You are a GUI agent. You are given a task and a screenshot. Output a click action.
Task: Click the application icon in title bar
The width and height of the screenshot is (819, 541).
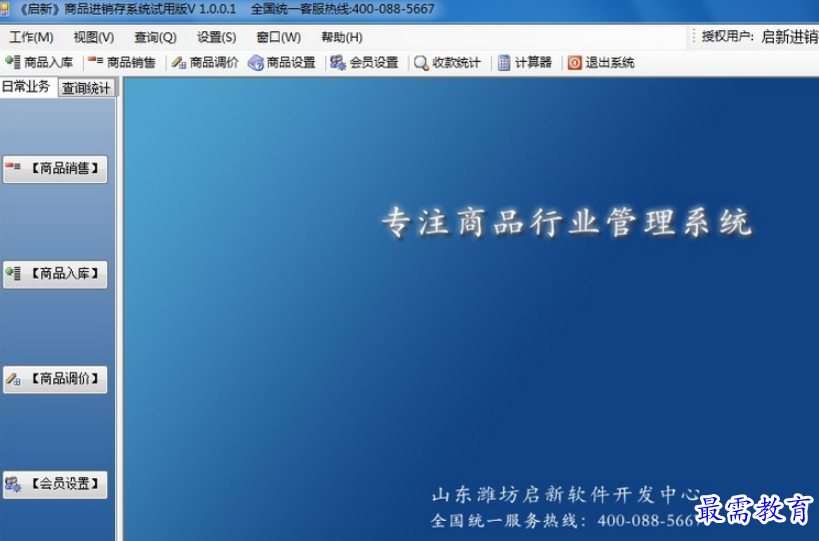pos(4,9)
